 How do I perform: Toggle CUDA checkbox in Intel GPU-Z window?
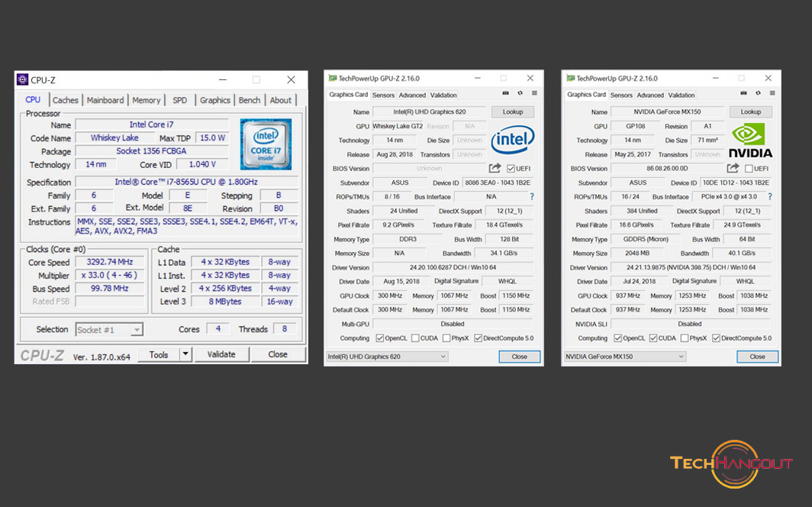(415, 338)
